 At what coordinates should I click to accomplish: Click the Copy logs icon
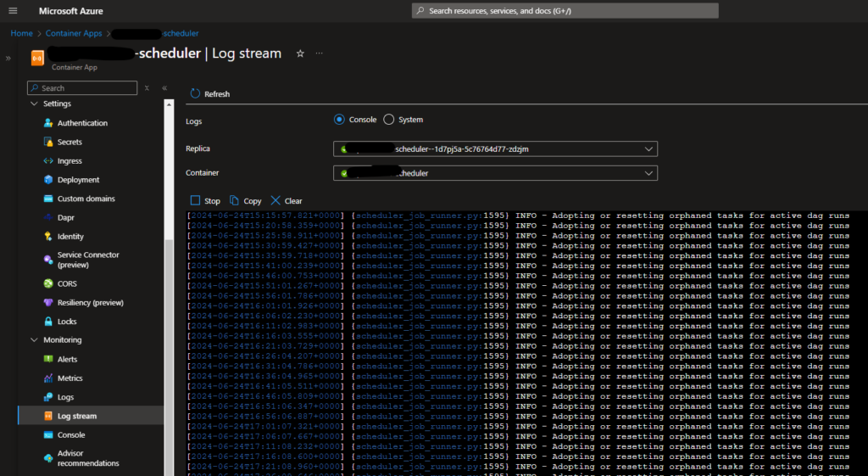[235, 201]
